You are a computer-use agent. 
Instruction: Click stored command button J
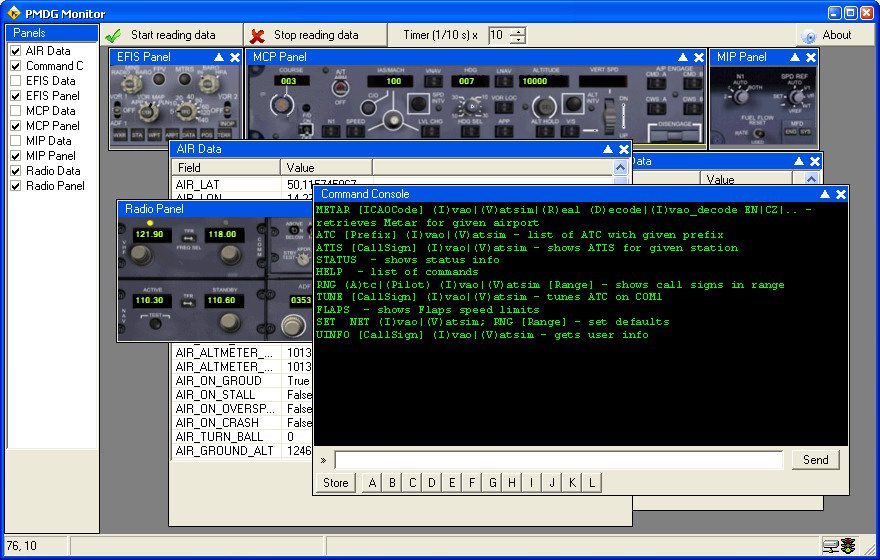[x=552, y=483]
